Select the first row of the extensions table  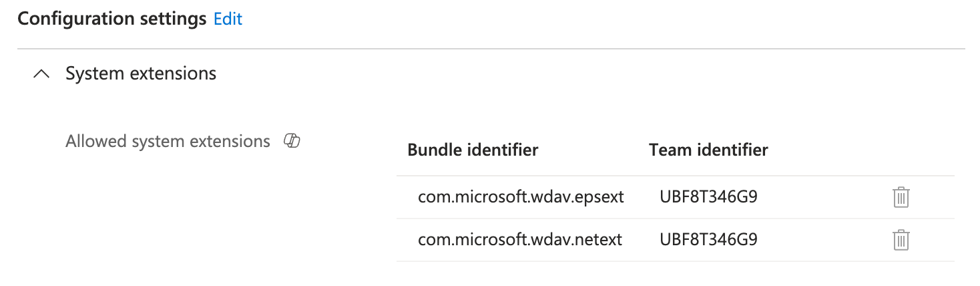point(801,197)
